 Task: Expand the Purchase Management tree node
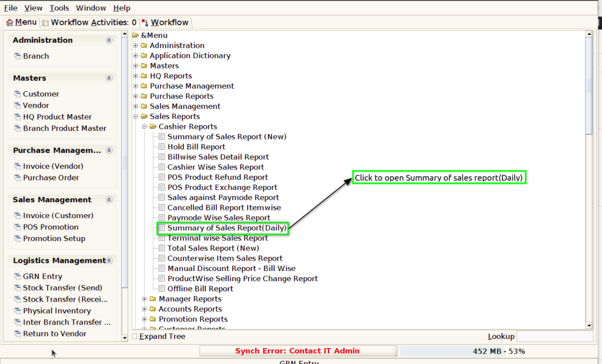coord(136,86)
